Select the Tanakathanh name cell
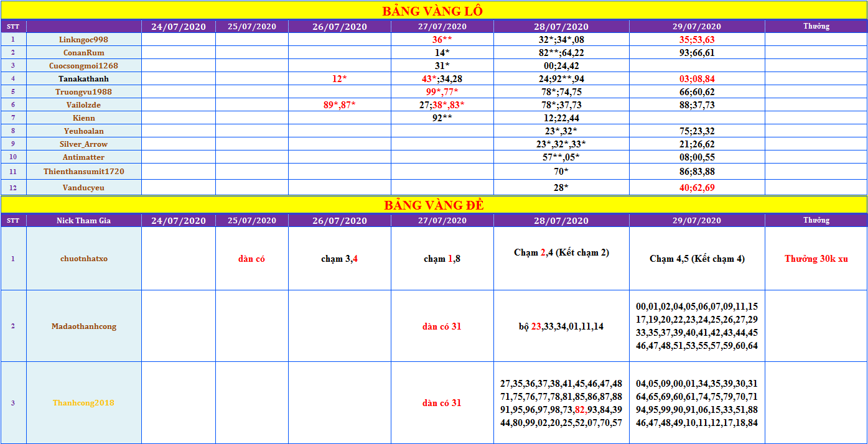The width and height of the screenshot is (868, 444). coord(84,79)
